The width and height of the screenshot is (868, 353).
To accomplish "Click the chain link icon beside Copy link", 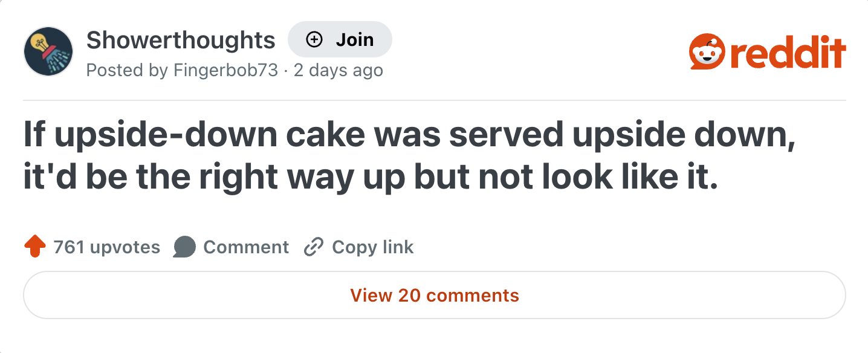I will tap(314, 247).
